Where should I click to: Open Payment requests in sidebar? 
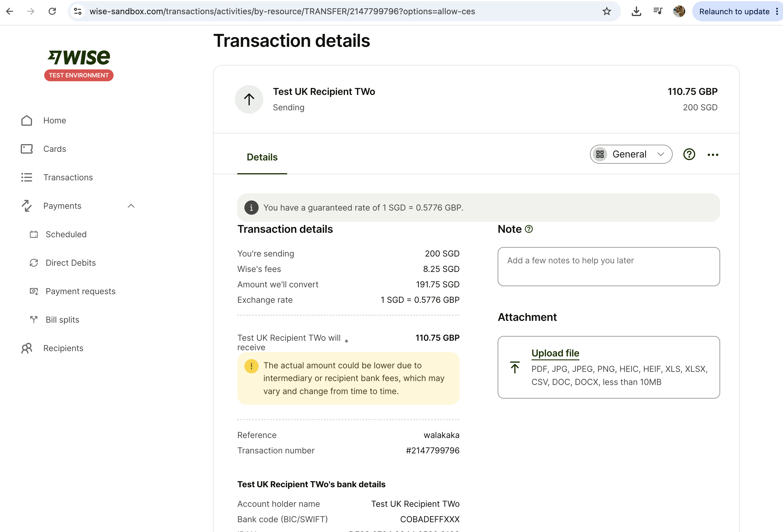80,291
